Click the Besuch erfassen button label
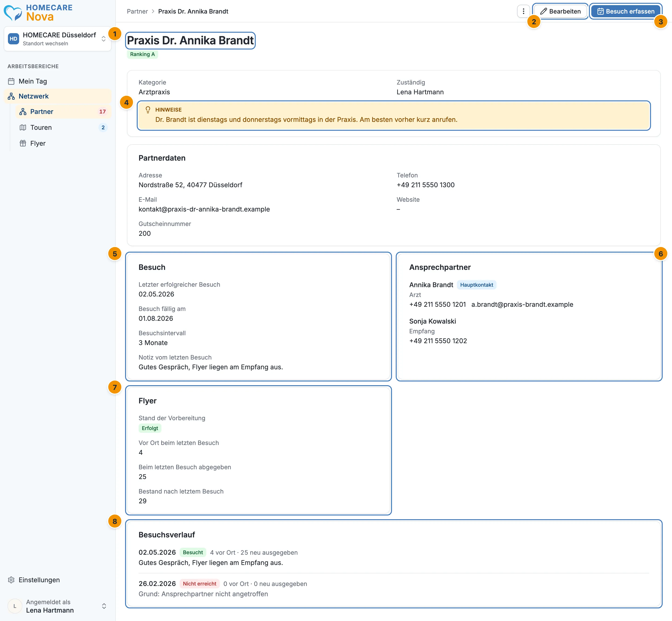This screenshot has height=621, width=672. pyautogui.click(x=630, y=11)
